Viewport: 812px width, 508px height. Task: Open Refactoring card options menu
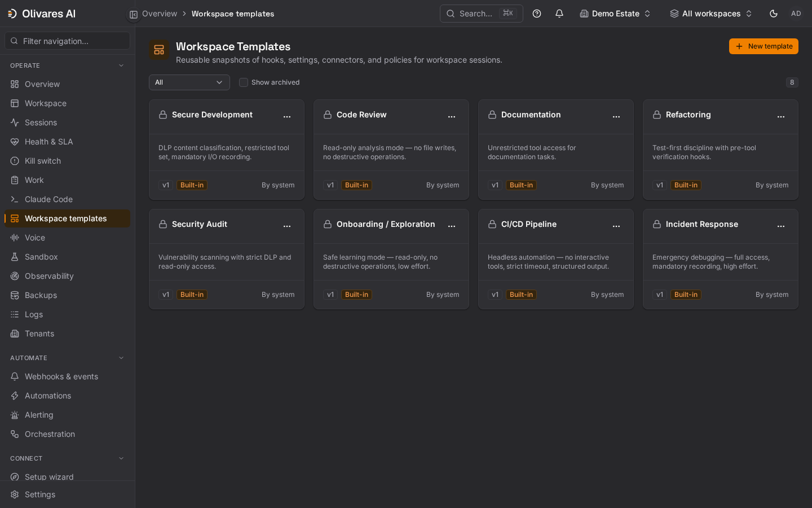(781, 116)
